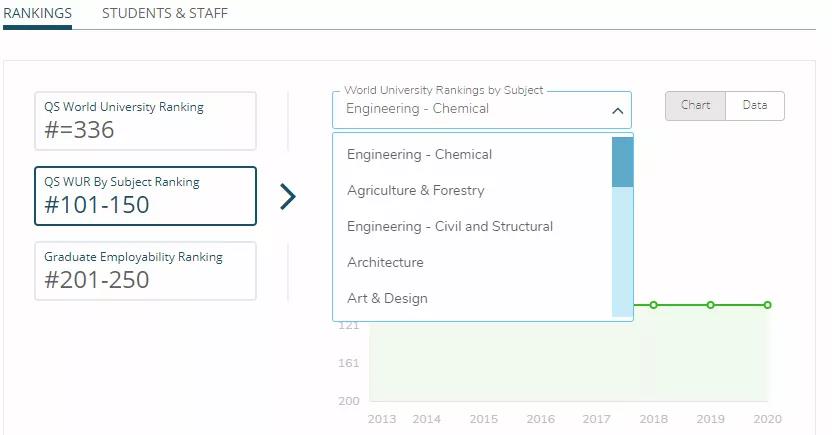Select the QS WUR By Subject Ranking card

[145, 196]
